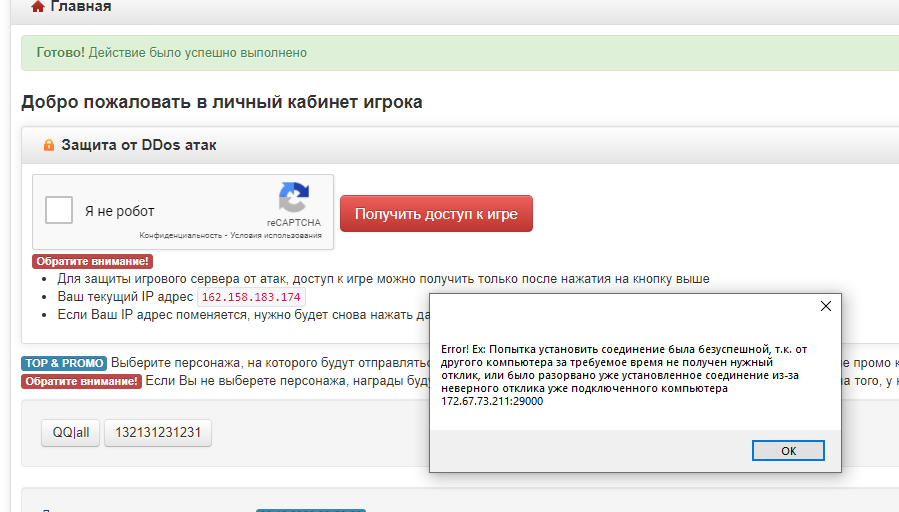Viewport: 899px width, 512px height.
Task: Select the QQ|all character
Action: pos(70,433)
